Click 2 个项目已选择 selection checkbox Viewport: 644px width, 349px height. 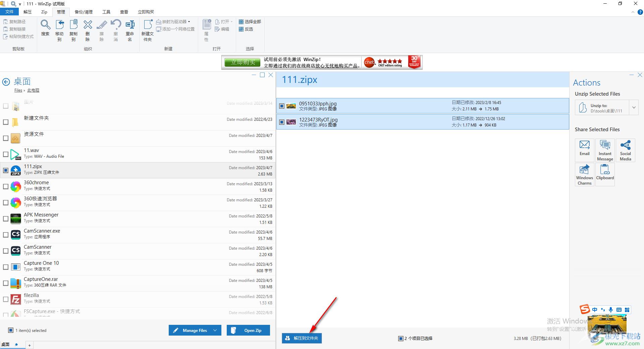tap(400, 339)
